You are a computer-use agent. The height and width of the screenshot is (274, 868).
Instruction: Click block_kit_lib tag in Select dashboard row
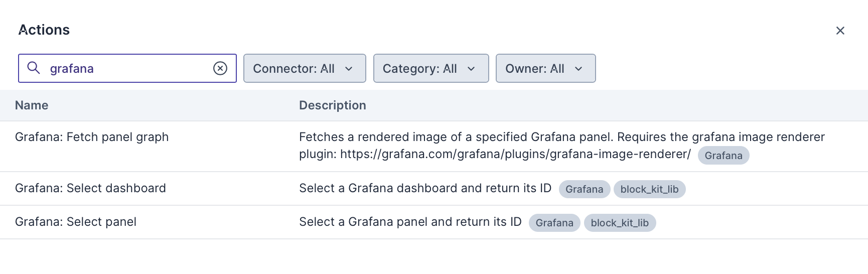(649, 189)
